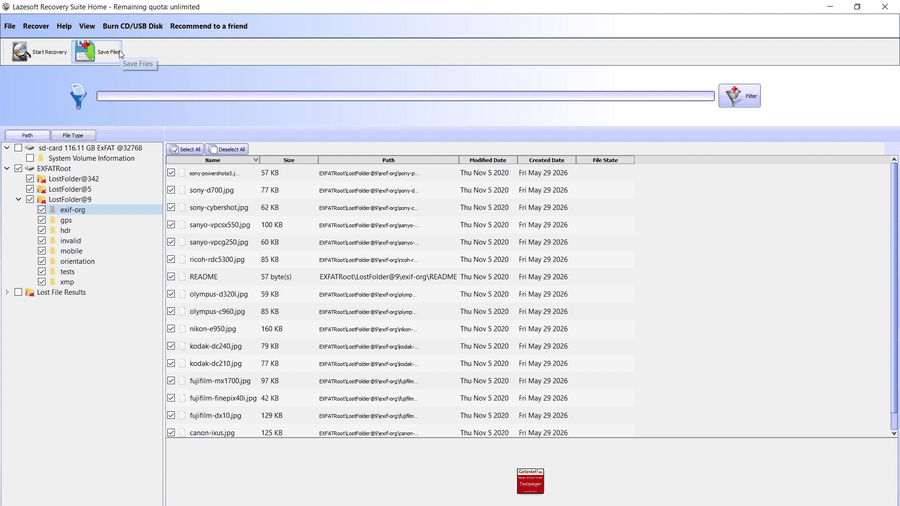Sort by the Path column header

point(389,160)
